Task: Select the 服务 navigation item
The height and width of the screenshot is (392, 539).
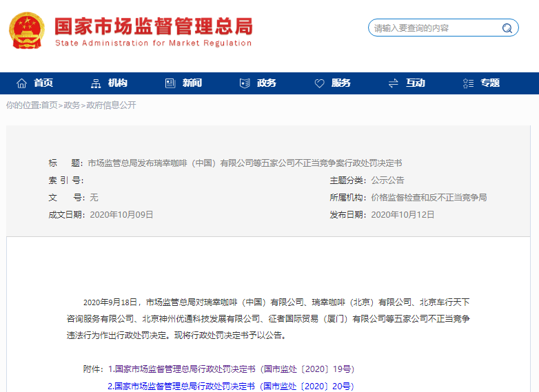Action: click(x=341, y=83)
